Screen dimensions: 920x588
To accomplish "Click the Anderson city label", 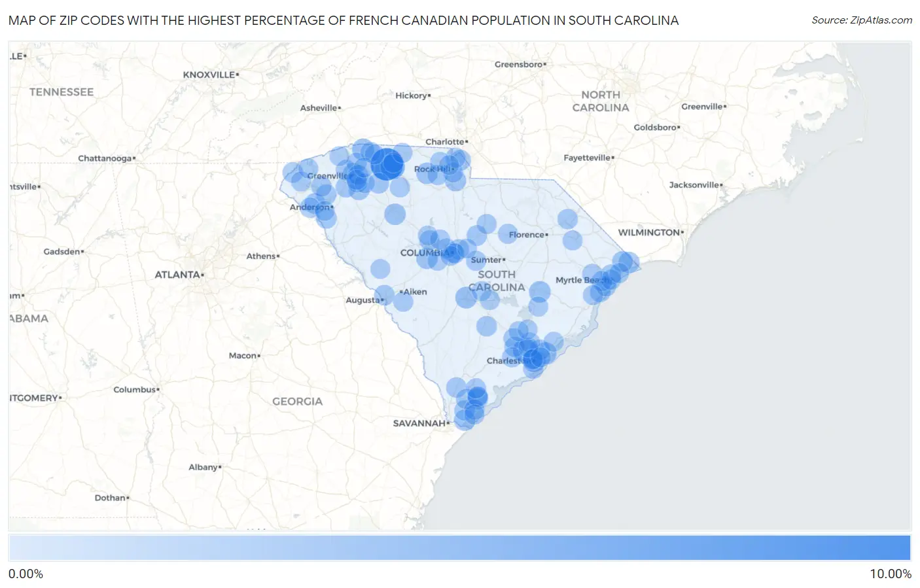I will (311, 207).
